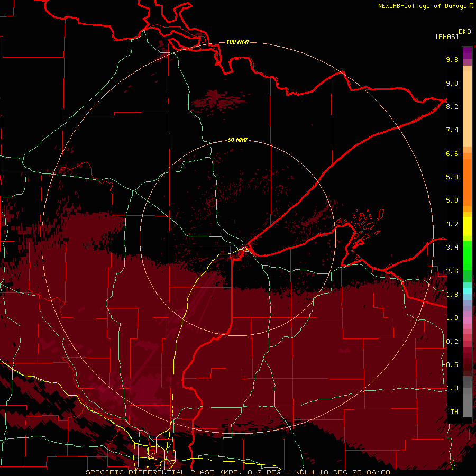
Task: Click the 5.0 legend value
Action: (452, 200)
